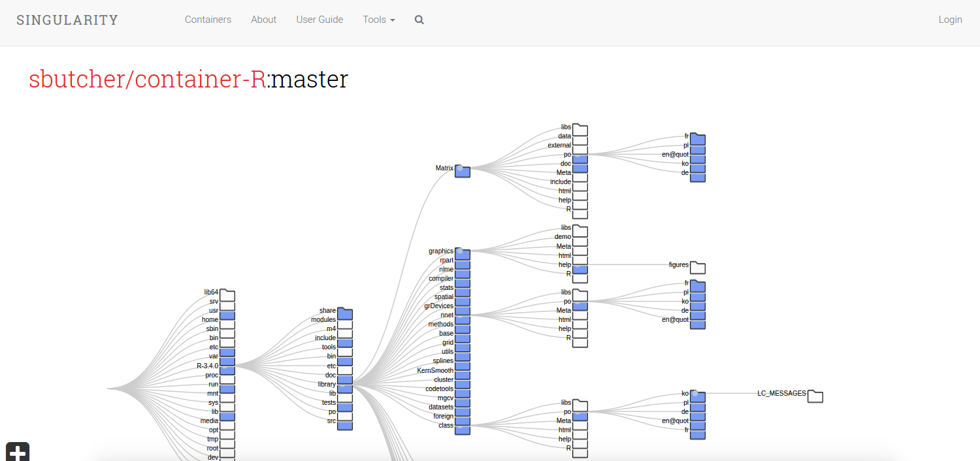Open the figures folder icon
The width and height of the screenshot is (980, 461).
click(x=698, y=267)
